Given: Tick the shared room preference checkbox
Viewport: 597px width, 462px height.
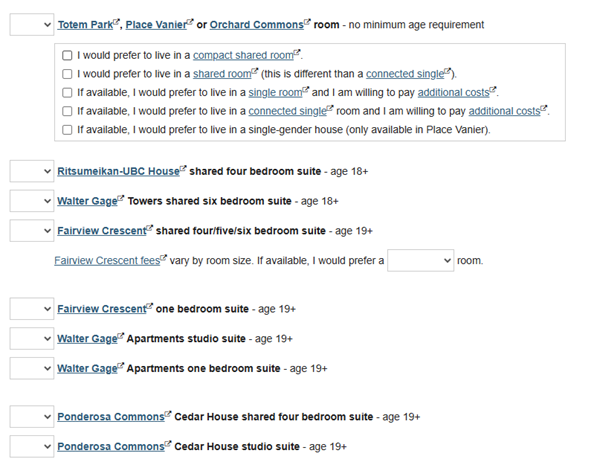Looking at the screenshot, I should (x=67, y=74).
